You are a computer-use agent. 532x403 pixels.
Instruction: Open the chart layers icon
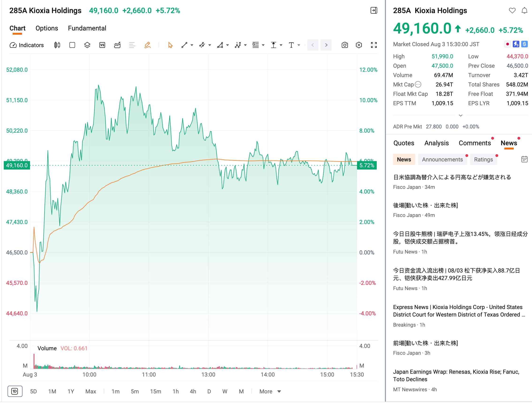click(x=87, y=45)
